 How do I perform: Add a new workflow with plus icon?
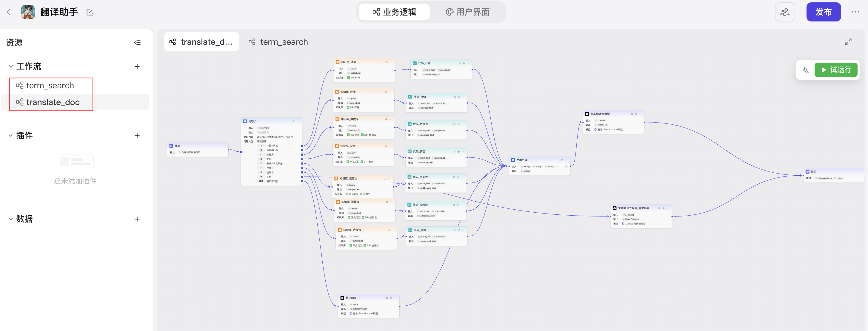tap(137, 67)
